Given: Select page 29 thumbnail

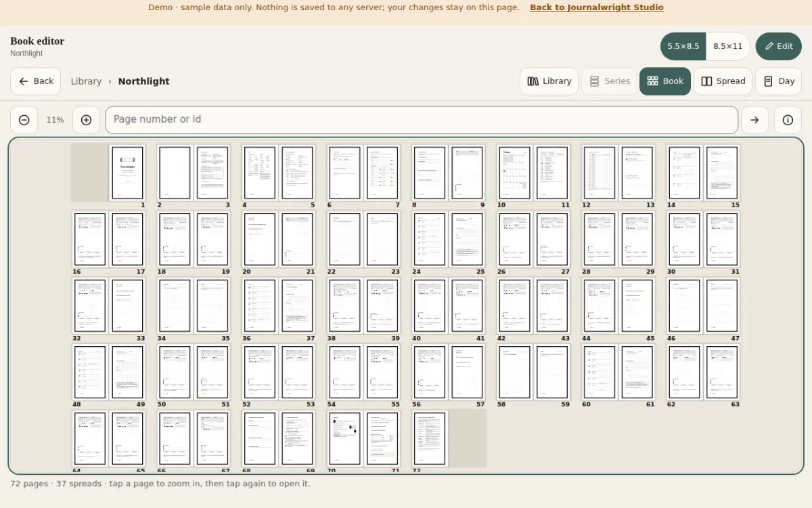Looking at the screenshot, I should [637, 239].
